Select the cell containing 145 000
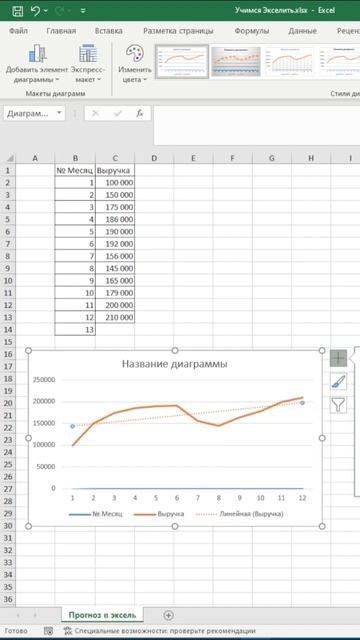The width and height of the screenshot is (360, 640). 115,268
